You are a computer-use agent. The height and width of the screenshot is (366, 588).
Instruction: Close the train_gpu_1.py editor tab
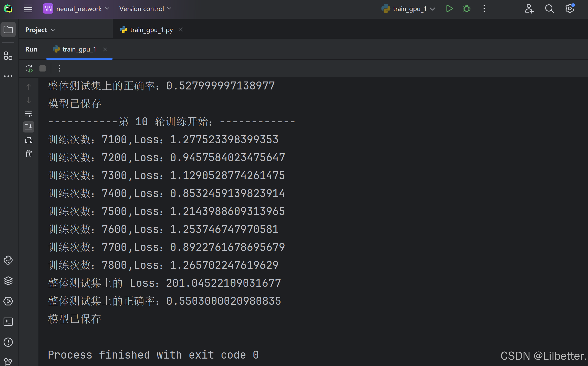181,30
